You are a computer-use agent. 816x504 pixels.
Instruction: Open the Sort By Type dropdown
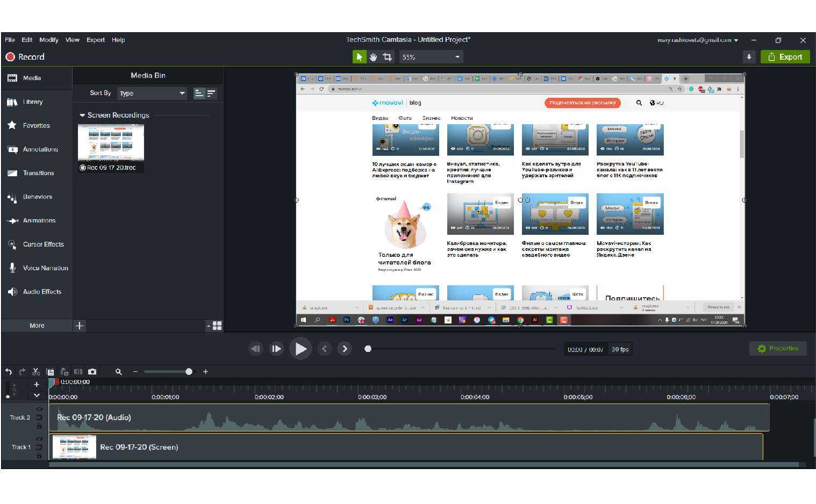tap(152, 93)
